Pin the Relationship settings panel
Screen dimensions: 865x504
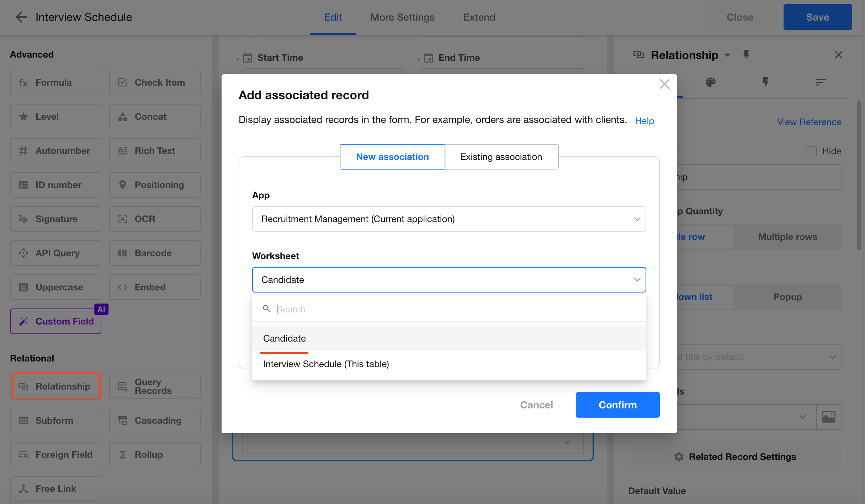pos(746,55)
